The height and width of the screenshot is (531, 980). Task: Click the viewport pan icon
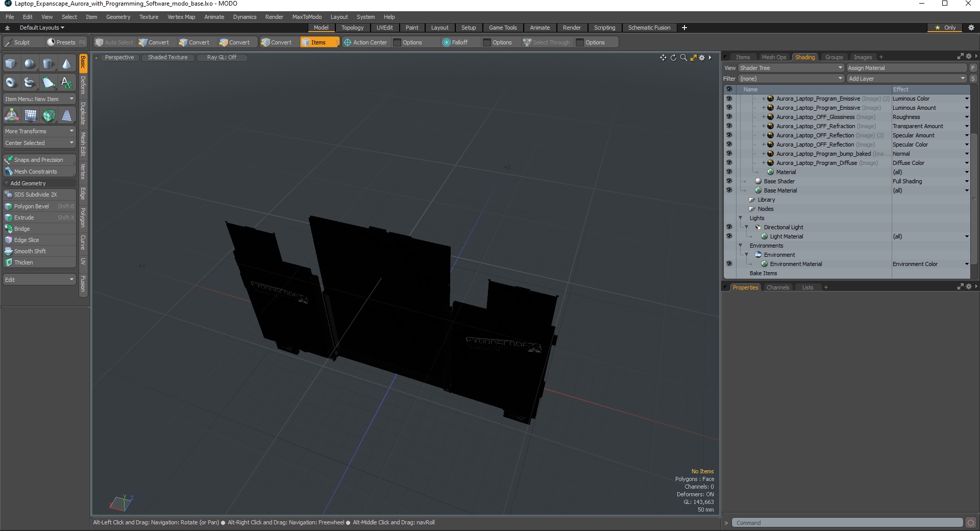[x=663, y=58]
